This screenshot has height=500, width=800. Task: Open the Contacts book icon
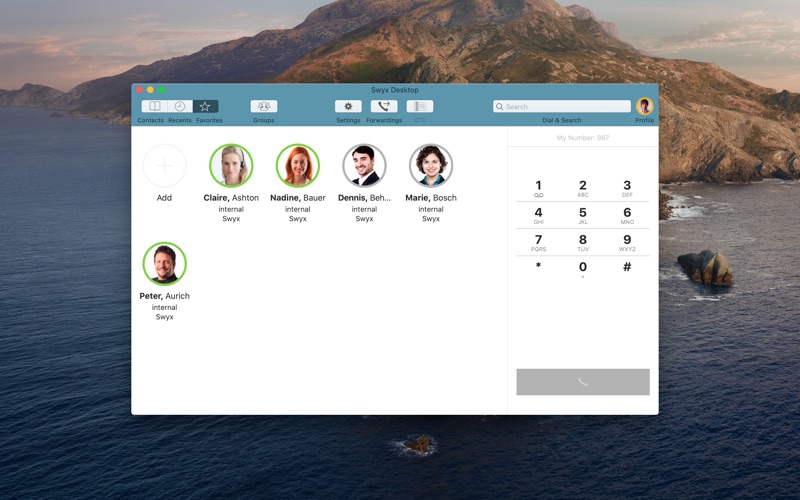154,106
